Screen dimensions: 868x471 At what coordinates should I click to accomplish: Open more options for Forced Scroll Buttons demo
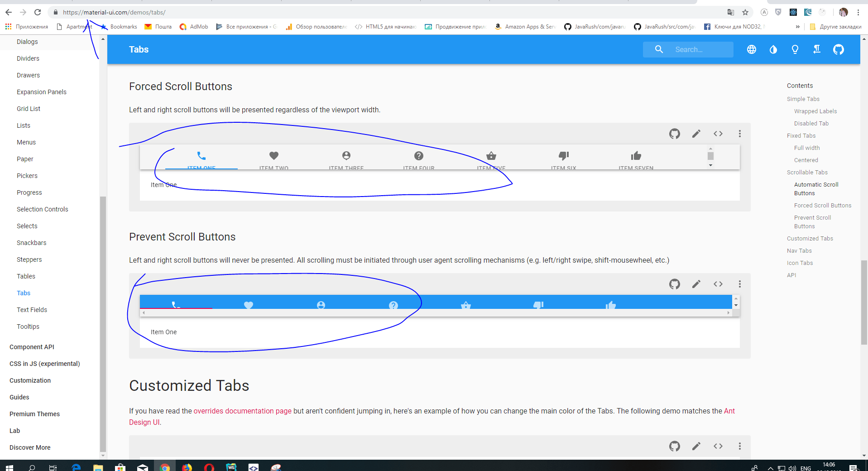(739, 134)
